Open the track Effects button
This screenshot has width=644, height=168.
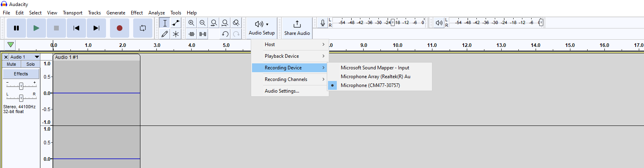click(21, 74)
